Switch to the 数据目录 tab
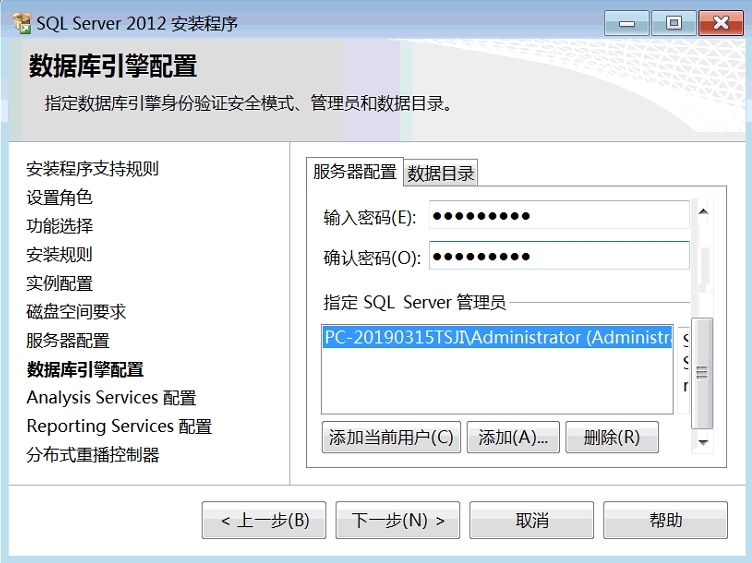This screenshot has height=563, width=752. [440, 173]
